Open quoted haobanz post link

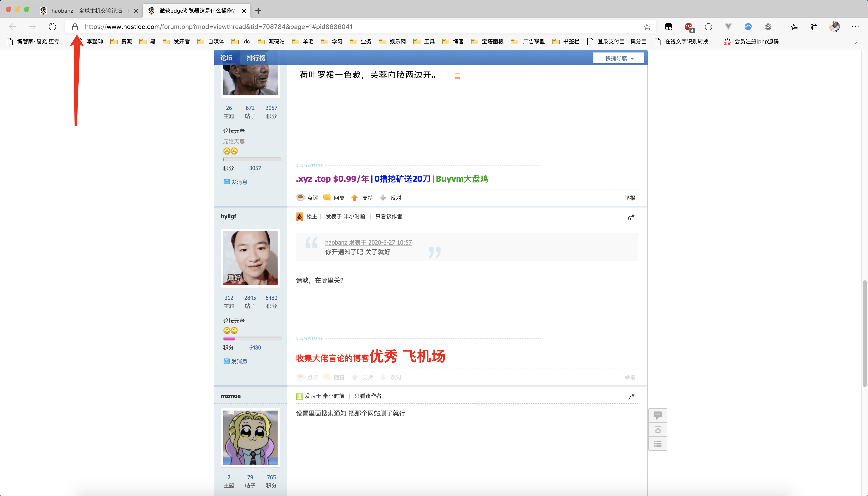pos(368,242)
